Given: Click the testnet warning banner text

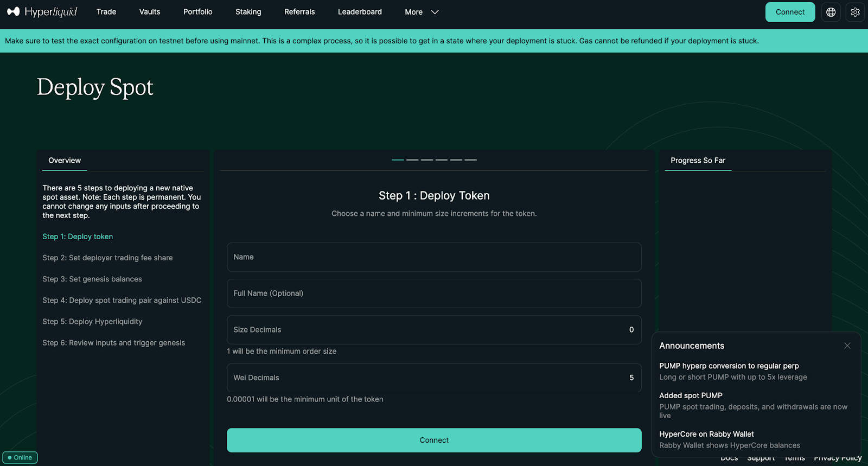Looking at the screenshot, I should coord(382,41).
